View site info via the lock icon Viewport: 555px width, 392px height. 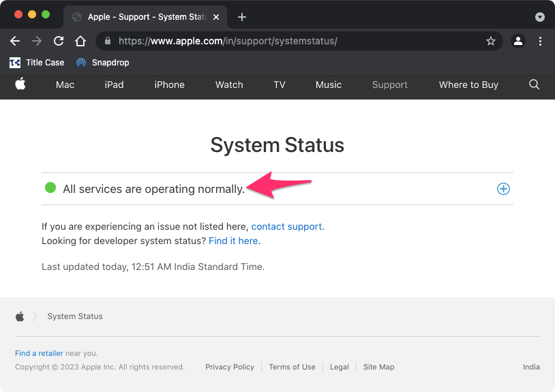coord(108,41)
